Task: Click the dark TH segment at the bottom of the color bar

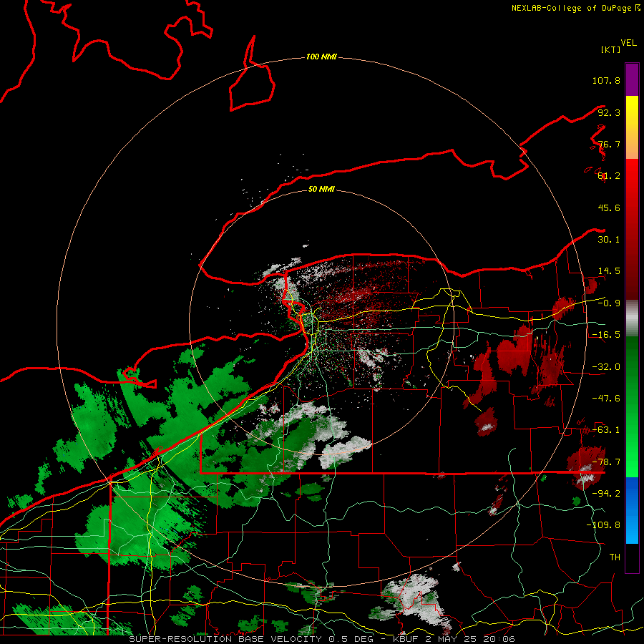Action: click(x=632, y=557)
